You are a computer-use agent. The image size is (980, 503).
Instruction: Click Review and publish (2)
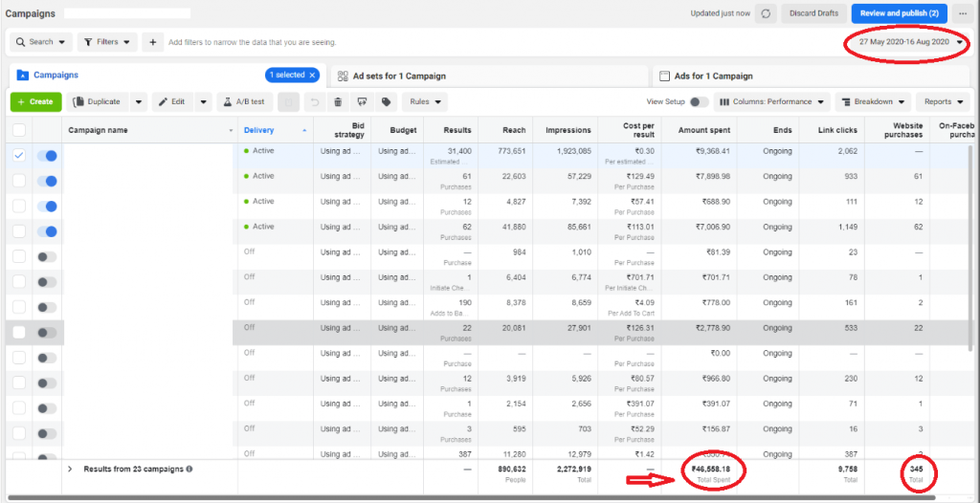click(899, 13)
